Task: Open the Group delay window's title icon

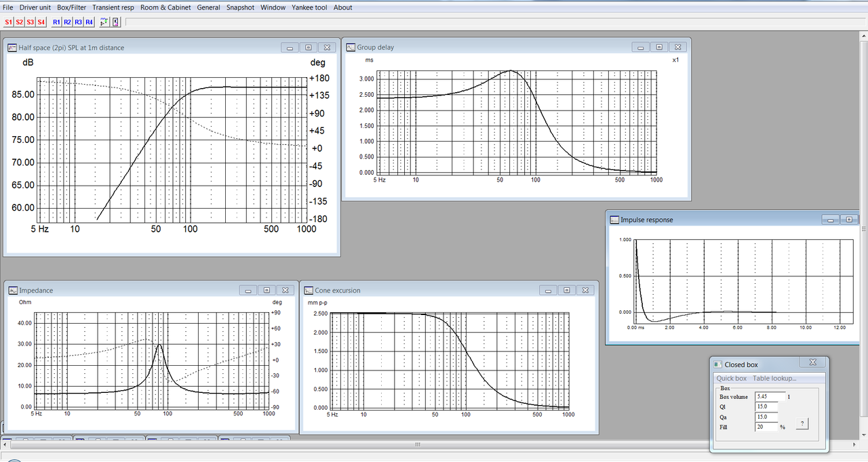Action: 351,47
